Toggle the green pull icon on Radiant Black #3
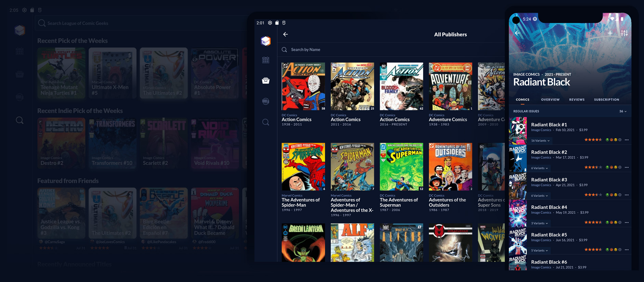This screenshot has width=644, height=282. [607, 195]
